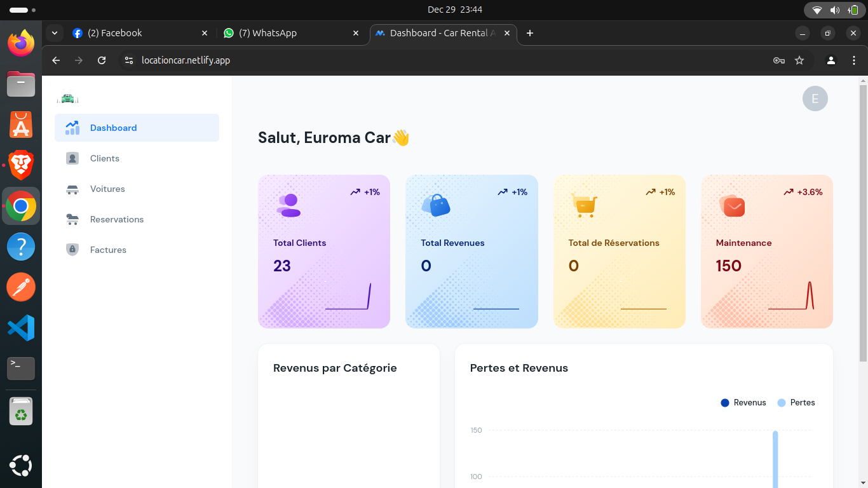868x488 pixels.
Task: Open Ubuntu Software from the dock
Action: [x=21, y=124]
